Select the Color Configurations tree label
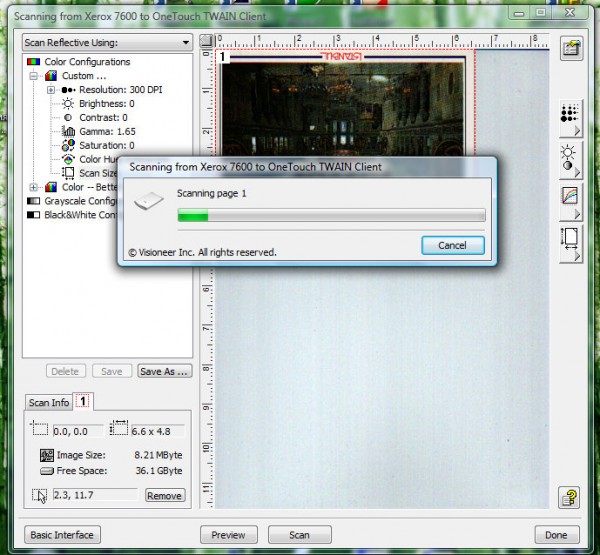Viewport: 600px width, 555px height. [x=87, y=62]
